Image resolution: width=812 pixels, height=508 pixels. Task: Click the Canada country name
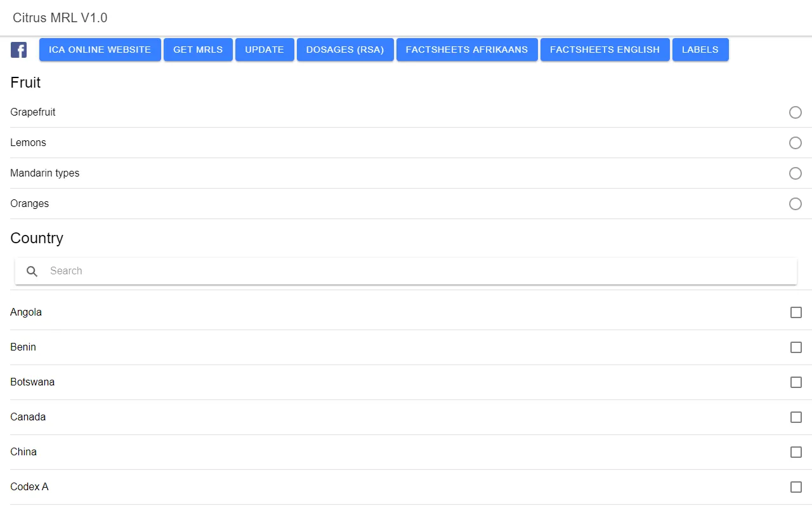(28, 417)
